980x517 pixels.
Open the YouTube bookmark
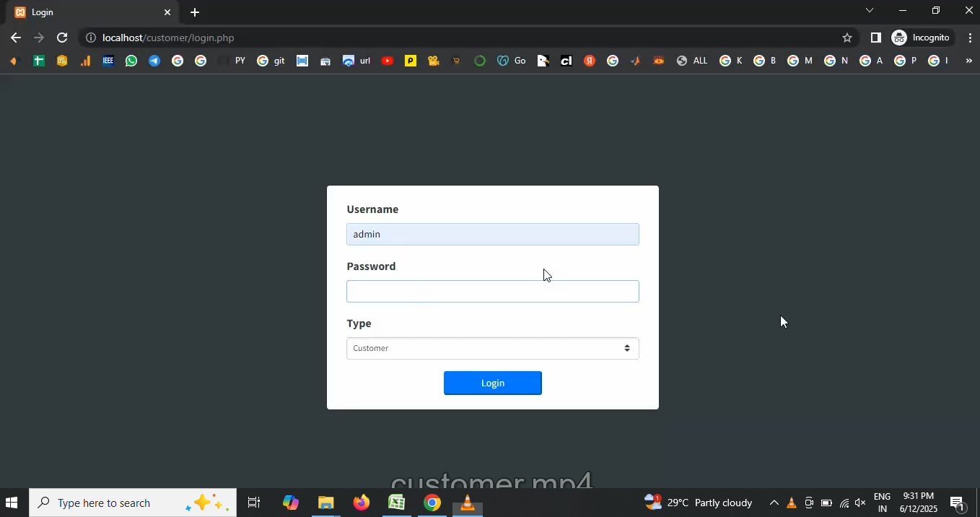pyautogui.click(x=388, y=61)
